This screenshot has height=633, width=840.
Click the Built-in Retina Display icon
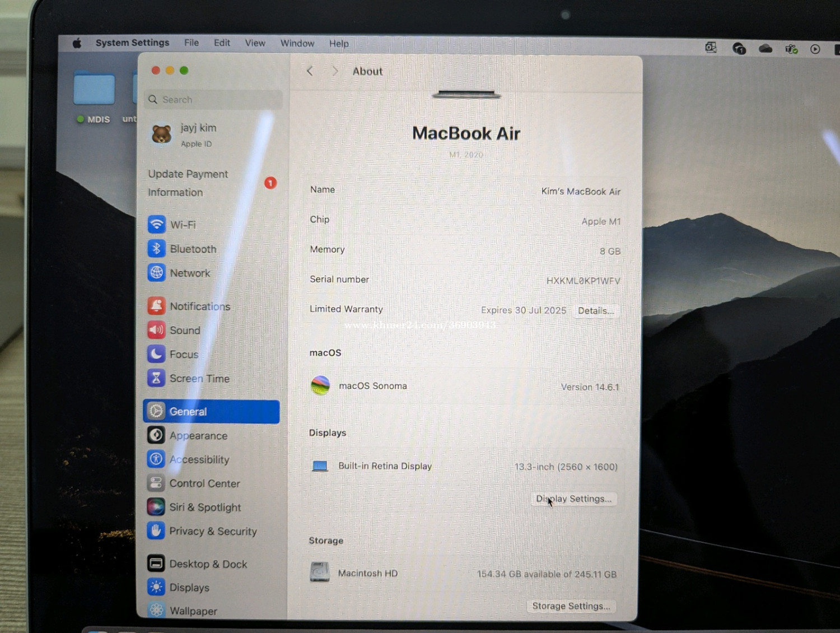pos(320,466)
